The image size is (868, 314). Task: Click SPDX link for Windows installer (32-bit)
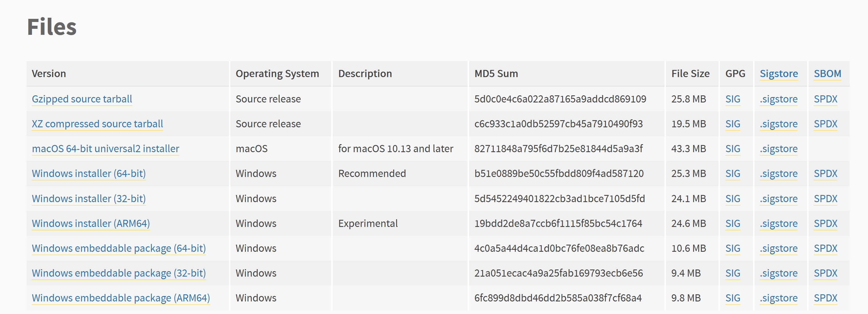[x=825, y=199]
